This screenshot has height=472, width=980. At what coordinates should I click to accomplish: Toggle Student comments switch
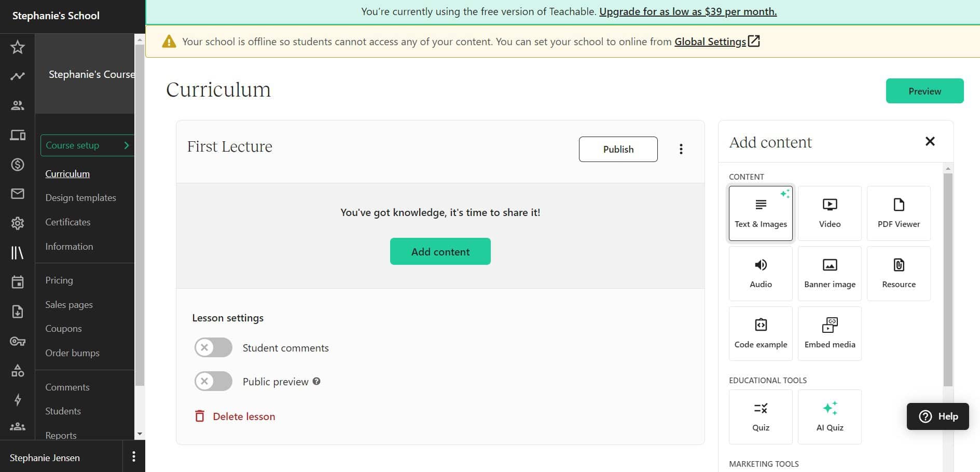click(x=213, y=348)
